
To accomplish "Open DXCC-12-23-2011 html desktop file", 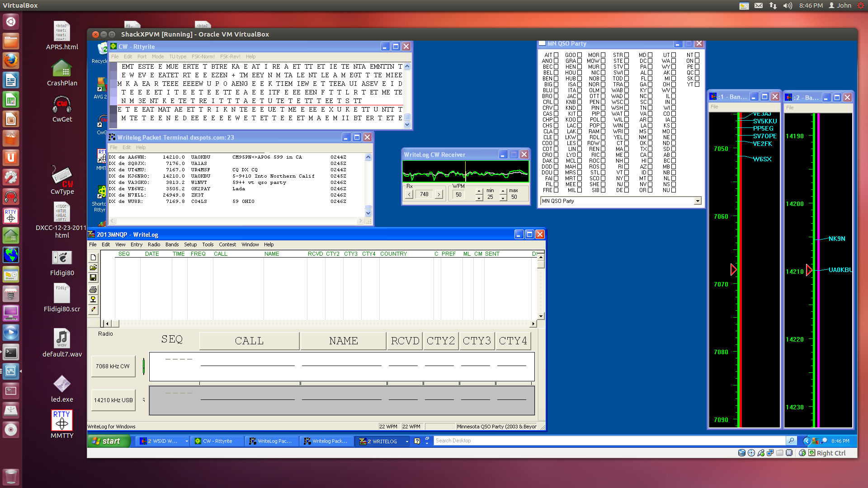I will (x=62, y=221).
